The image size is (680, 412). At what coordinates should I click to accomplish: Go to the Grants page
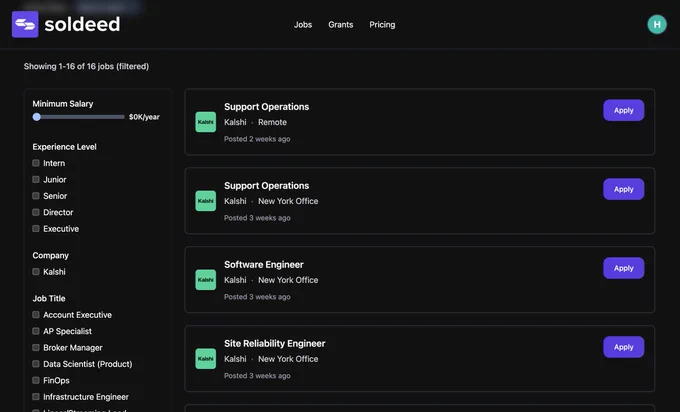(340, 25)
